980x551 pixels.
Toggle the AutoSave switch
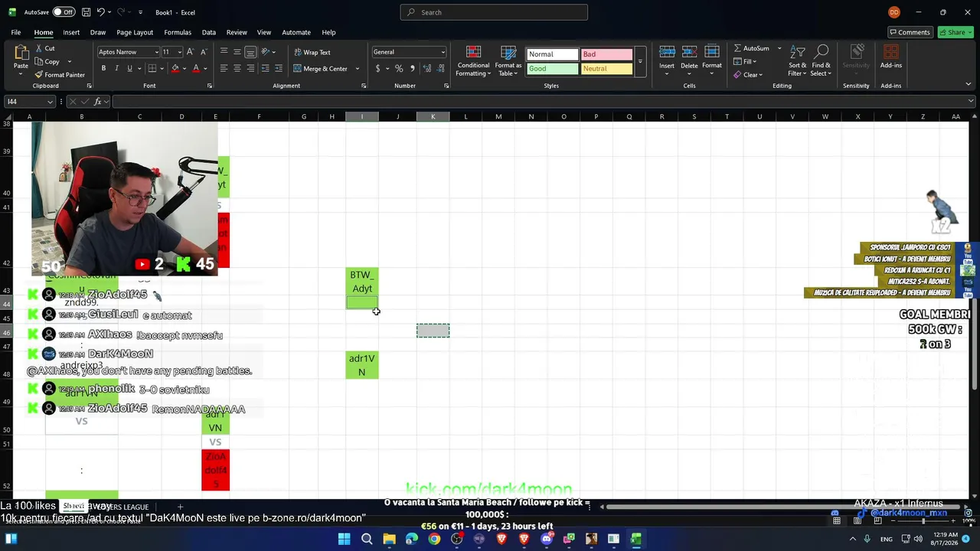click(x=64, y=12)
